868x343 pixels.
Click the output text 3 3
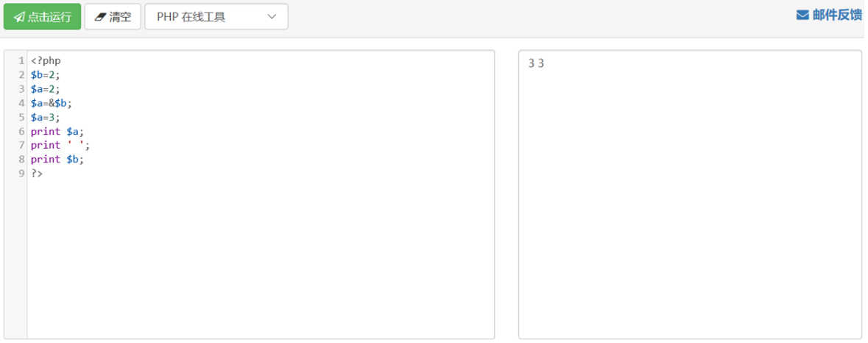click(x=537, y=63)
